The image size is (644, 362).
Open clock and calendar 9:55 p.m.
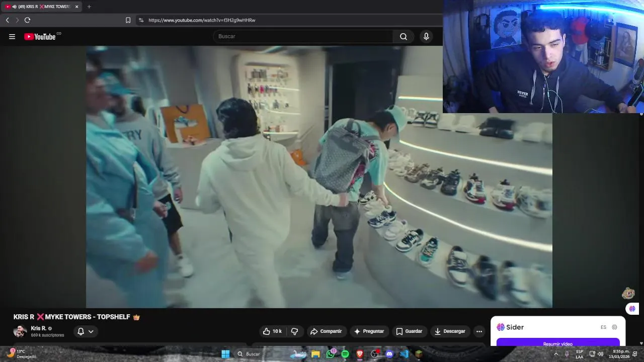619,354
